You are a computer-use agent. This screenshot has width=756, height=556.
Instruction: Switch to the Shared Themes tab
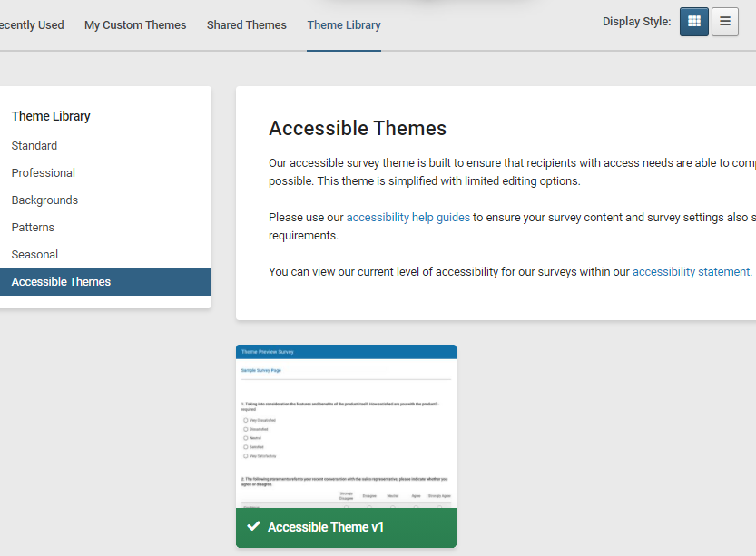(246, 25)
